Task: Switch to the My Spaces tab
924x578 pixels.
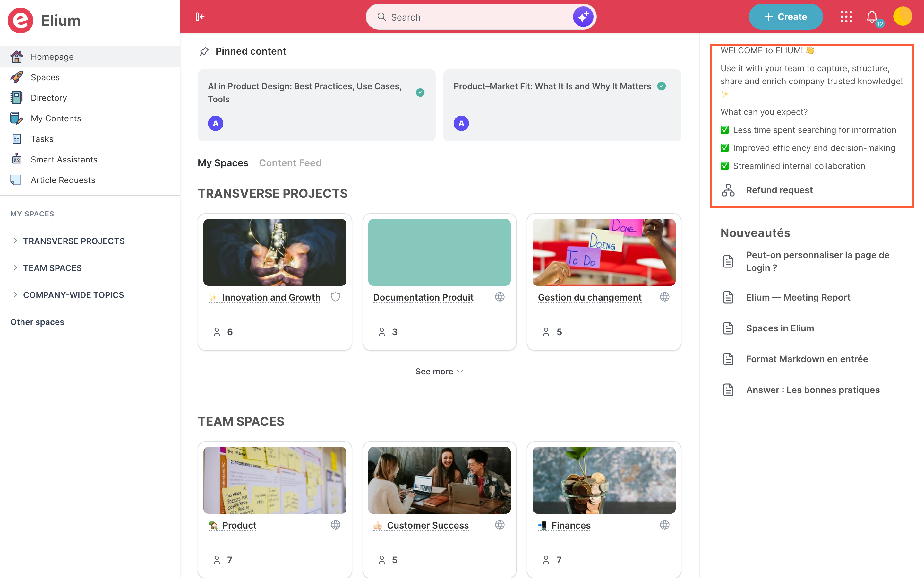Action: (223, 163)
